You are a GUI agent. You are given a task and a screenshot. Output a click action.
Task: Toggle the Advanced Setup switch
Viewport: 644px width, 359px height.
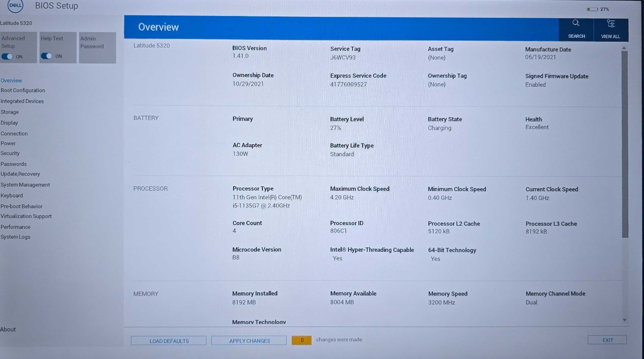tap(7, 57)
